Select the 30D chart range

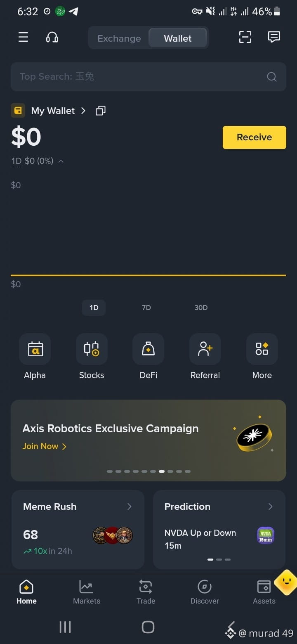tap(201, 308)
